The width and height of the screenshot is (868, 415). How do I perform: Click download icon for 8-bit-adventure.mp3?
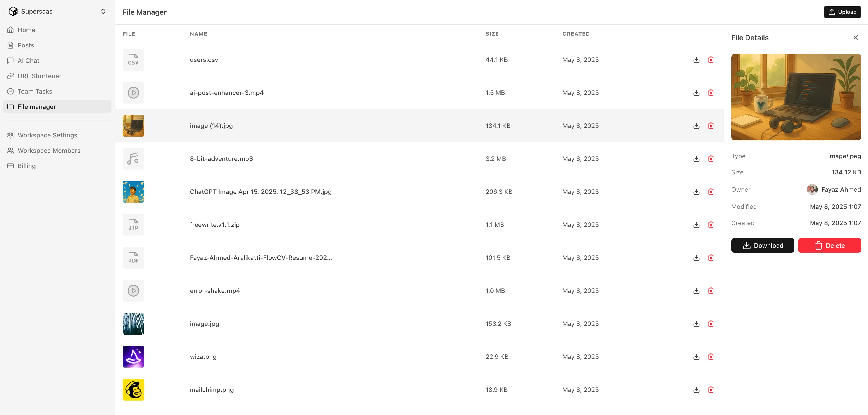tap(696, 159)
